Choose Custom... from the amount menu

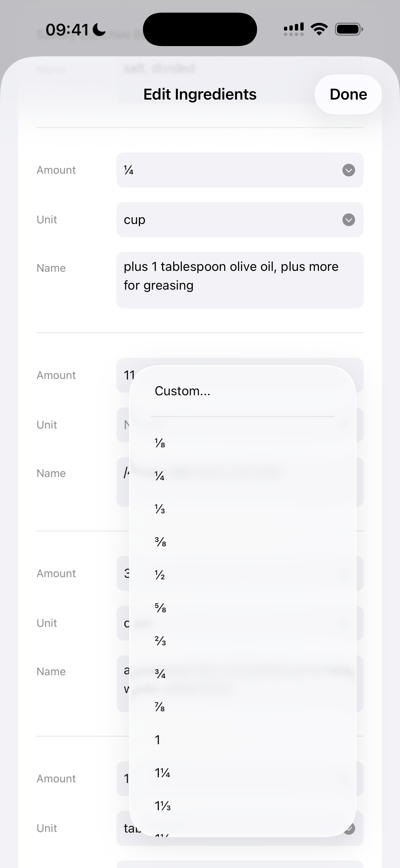(182, 391)
